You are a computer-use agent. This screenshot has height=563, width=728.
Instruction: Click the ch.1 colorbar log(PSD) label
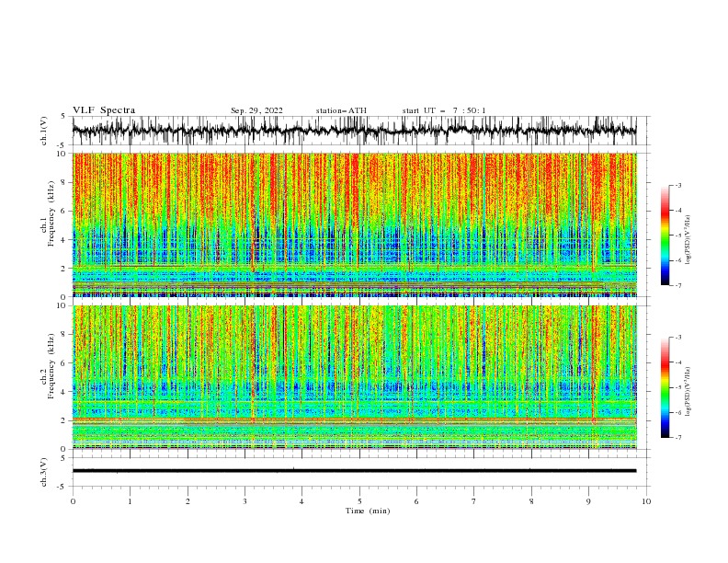(x=688, y=240)
